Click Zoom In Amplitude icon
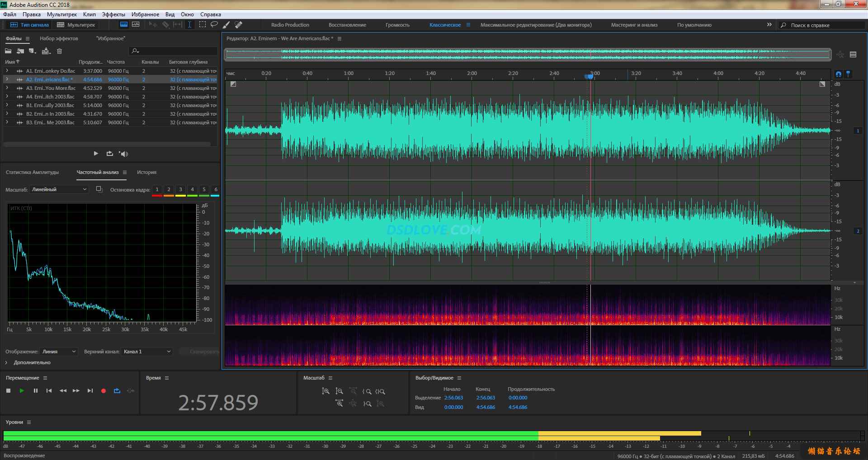Viewport: 868px width, 460px height. point(325,391)
